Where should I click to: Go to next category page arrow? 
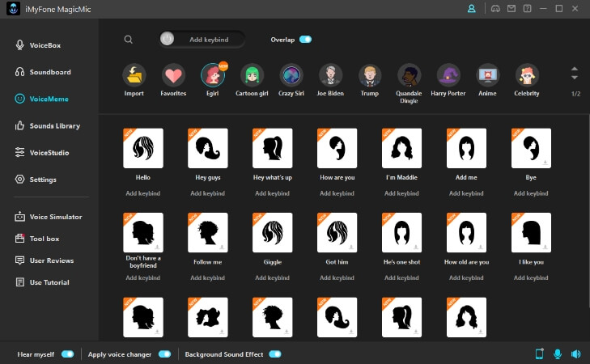point(574,78)
